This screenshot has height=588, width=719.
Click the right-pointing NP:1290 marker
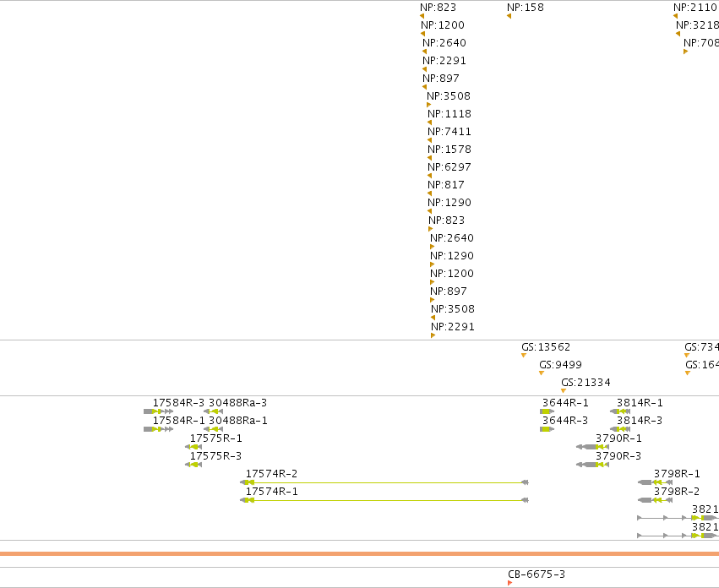432,264
